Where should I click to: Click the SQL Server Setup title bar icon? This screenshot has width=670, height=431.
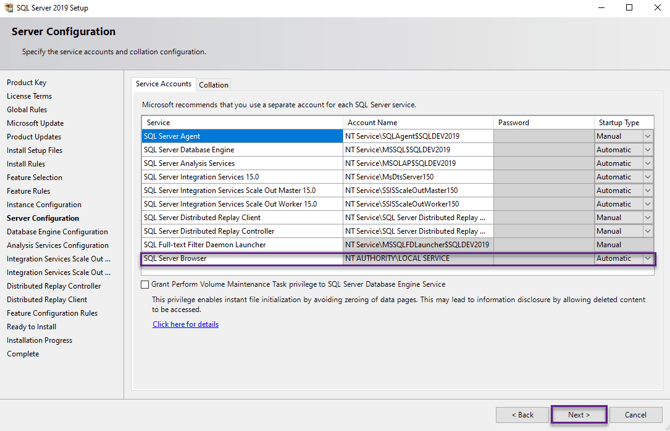(9, 7)
